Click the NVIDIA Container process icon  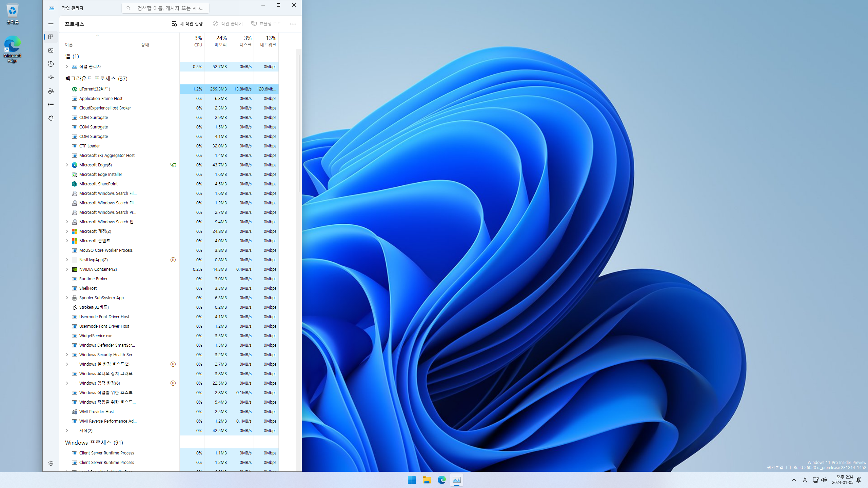(x=75, y=269)
